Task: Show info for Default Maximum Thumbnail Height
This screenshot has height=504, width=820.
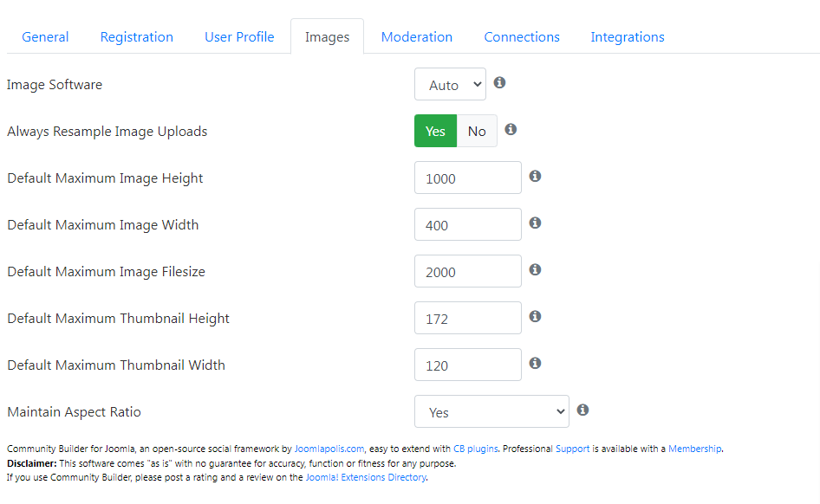Action: (535, 316)
